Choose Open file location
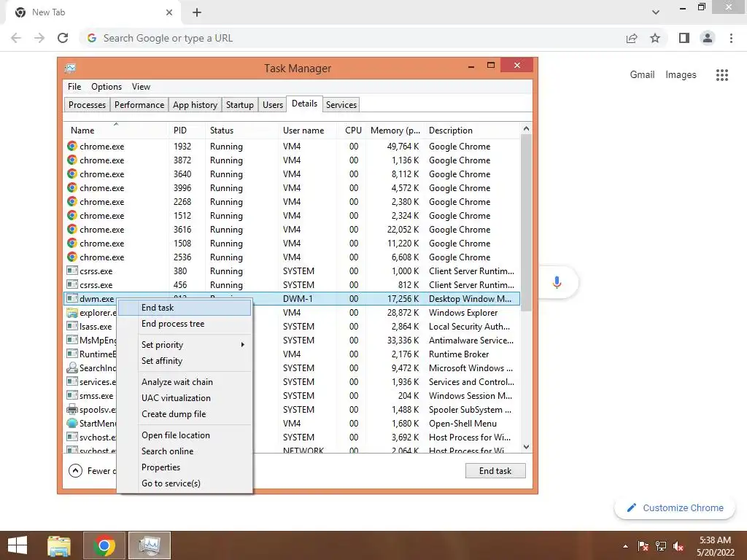 pos(185,435)
